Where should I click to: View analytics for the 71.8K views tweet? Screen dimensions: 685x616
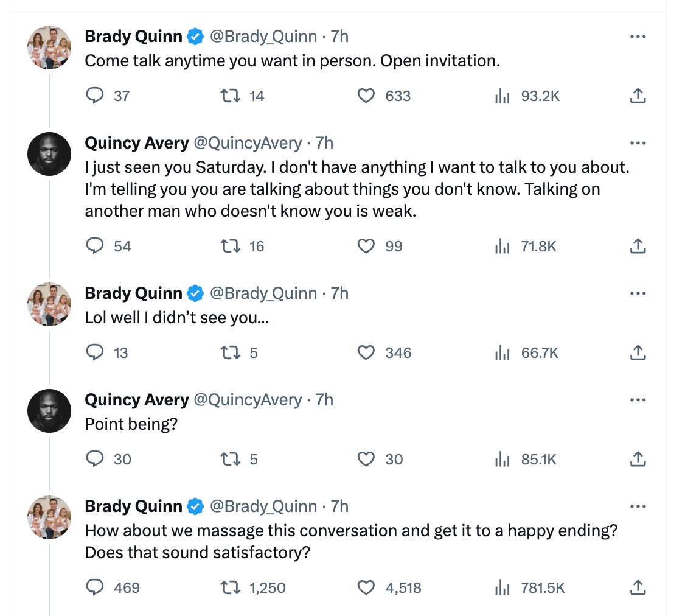click(501, 247)
